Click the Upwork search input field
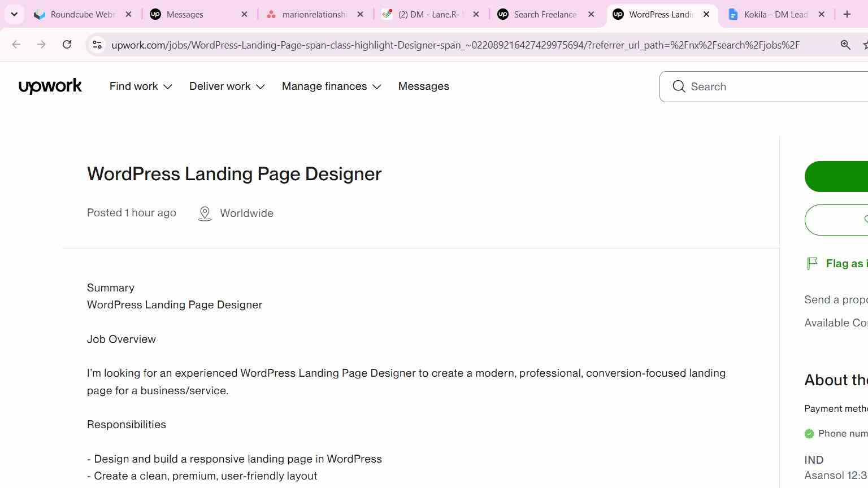868x488 pixels. [774, 86]
